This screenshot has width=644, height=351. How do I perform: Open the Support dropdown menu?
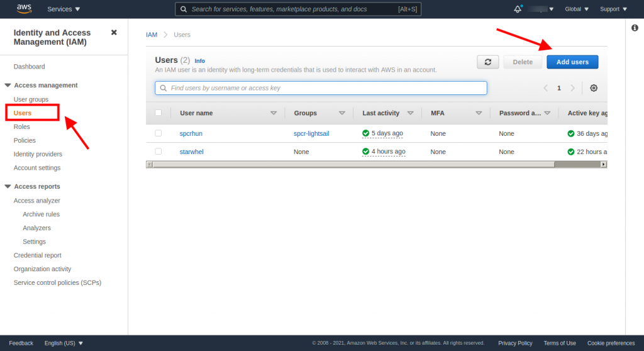click(x=614, y=9)
